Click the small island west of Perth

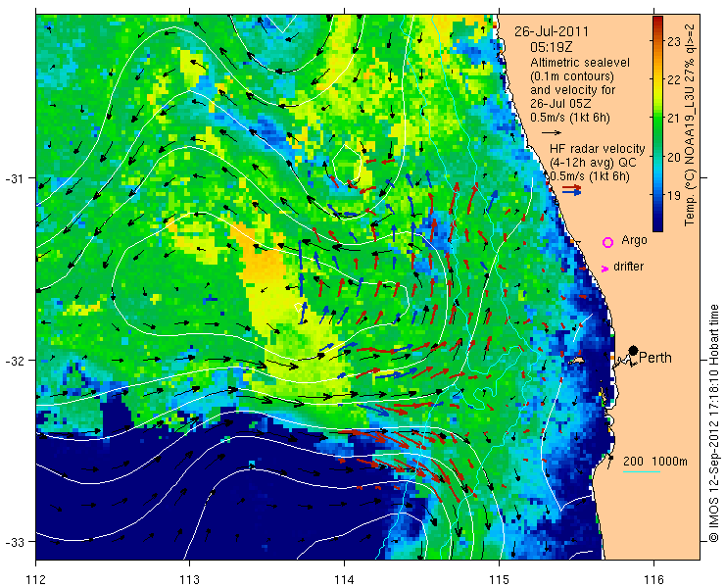(x=576, y=360)
